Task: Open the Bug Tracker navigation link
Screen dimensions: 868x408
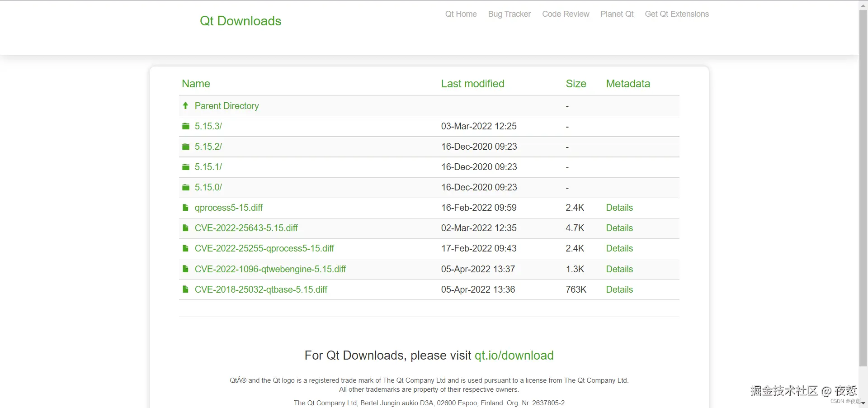Action: coord(509,14)
